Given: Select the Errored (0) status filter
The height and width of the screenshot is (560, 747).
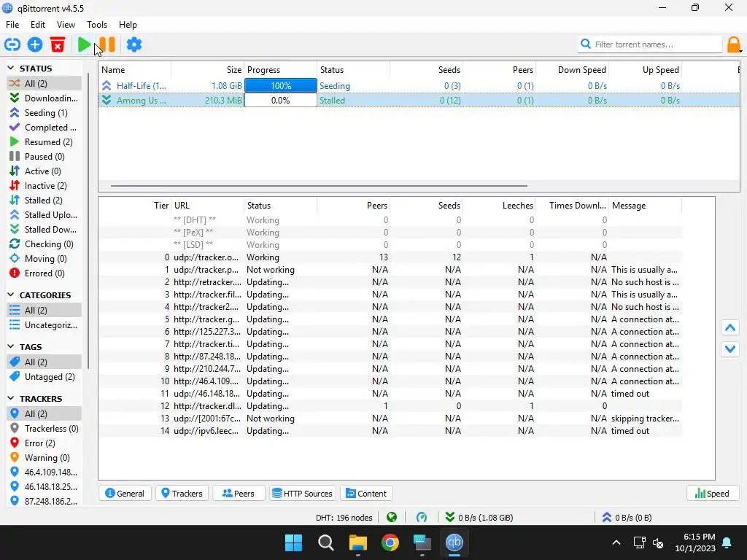Looking at the screenshot, I should (44, 273).
